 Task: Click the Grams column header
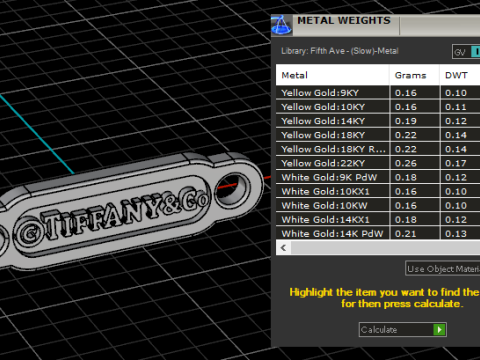pyautogui.click(x=414, y=75)
